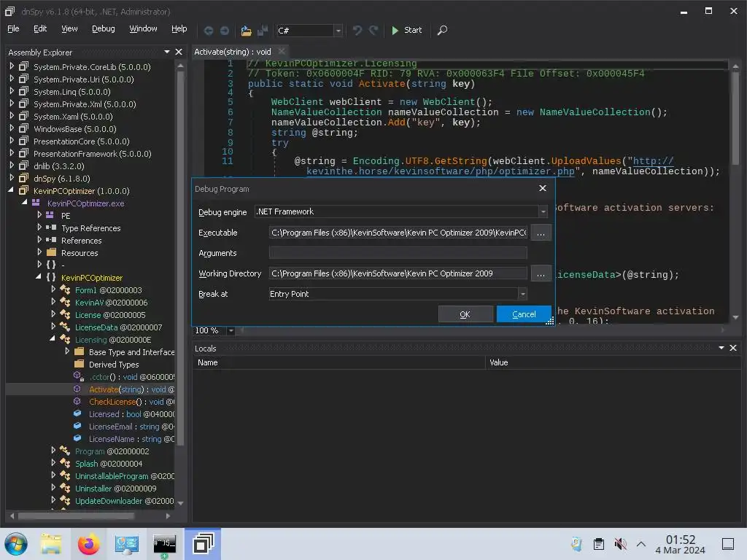Select the KevinAV @02000006 class
Viewport: 747px width, 560px height.
(x=111, y=303)
